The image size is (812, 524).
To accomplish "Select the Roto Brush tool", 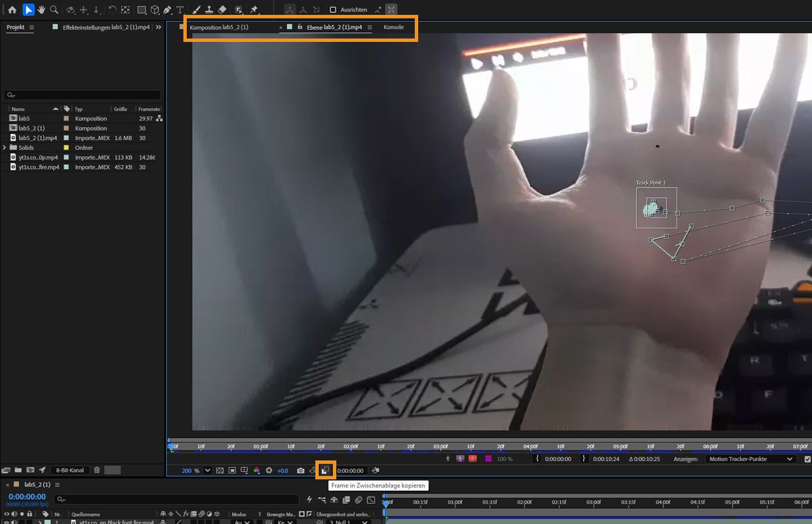I will pyautogui.click(x=239, y=10).
